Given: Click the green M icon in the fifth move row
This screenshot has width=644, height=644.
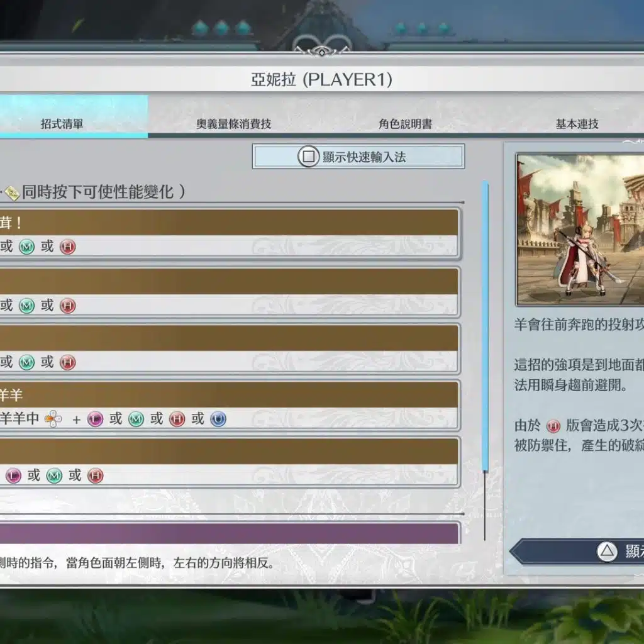Looking at the screenshot, I should tap(54, 476).
